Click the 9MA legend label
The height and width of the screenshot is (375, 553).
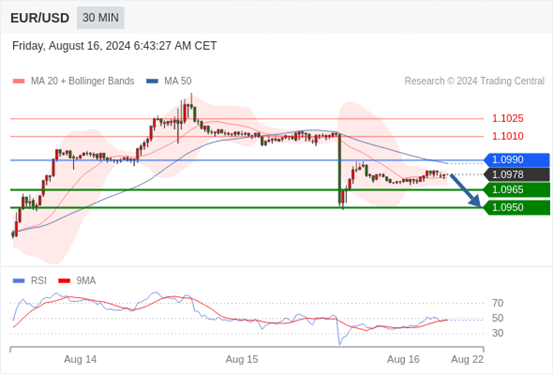tap(86, 281)
